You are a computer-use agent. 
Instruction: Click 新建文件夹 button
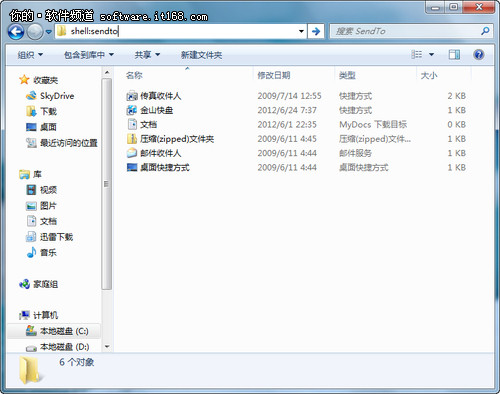pos(201,55)
